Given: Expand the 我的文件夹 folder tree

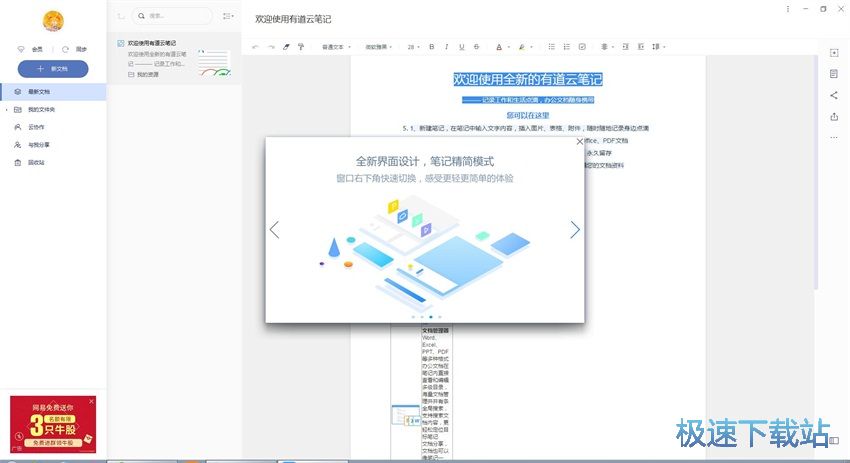Looking at the screenshot, I should pyautogui.click(x=7, y=110).
